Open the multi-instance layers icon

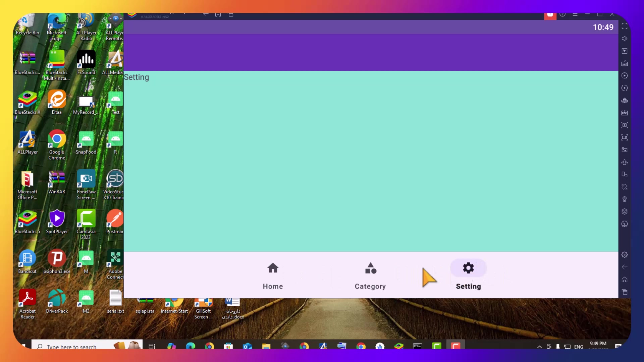(624, 212)
